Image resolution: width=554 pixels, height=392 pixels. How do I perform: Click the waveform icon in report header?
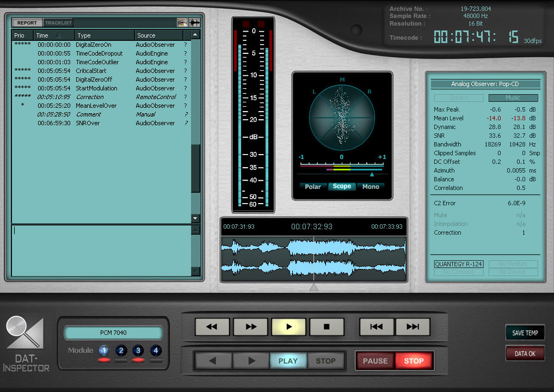pos(195,23)
